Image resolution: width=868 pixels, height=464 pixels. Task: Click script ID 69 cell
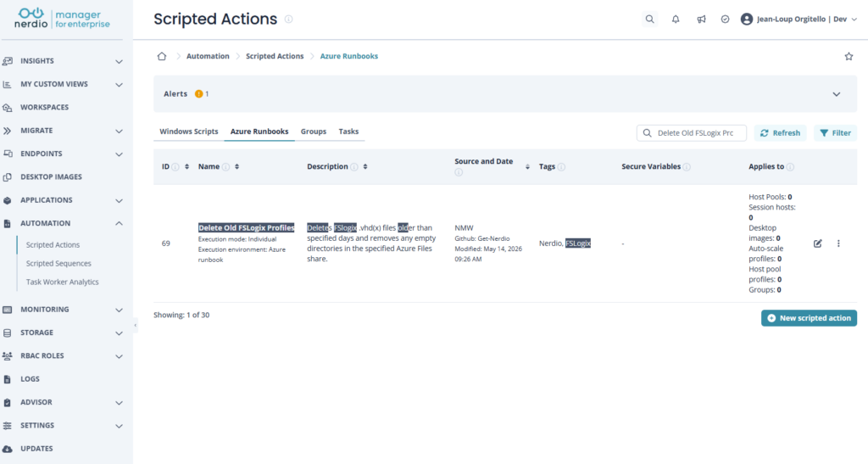coord(165,243)
